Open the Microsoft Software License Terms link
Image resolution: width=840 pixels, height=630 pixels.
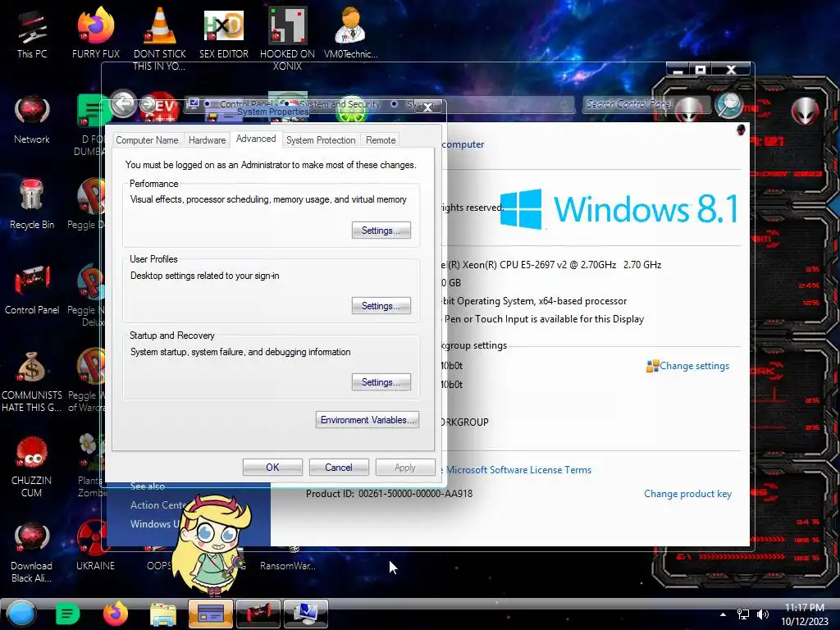(x=518, y=470)
